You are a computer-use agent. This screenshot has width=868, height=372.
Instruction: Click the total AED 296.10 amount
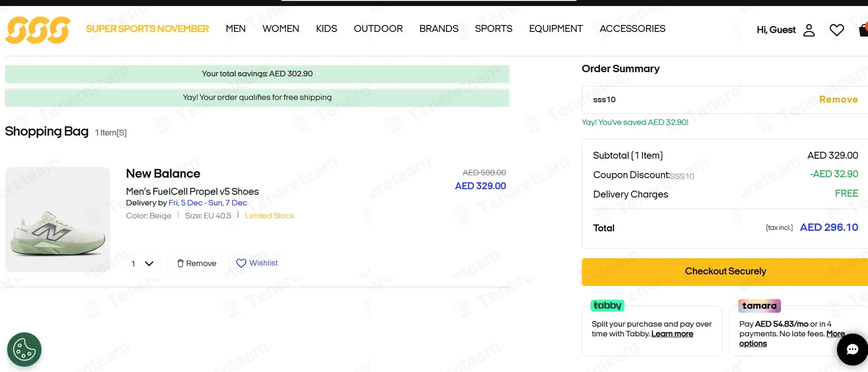(829, 228)
